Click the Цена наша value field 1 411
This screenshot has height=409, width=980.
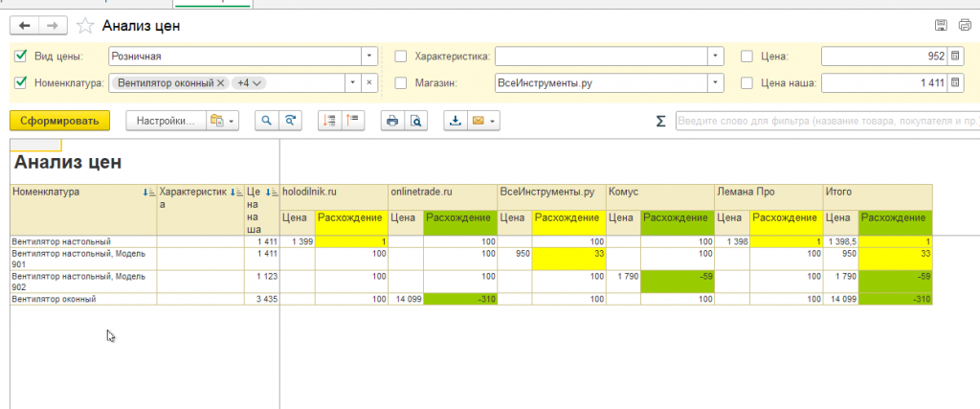(x=884, y=82)
